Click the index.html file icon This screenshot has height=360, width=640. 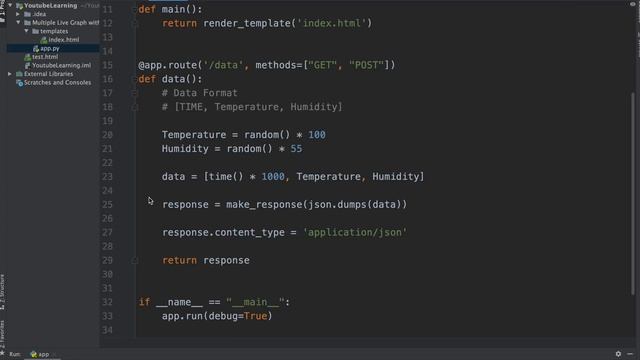(44, 40)
